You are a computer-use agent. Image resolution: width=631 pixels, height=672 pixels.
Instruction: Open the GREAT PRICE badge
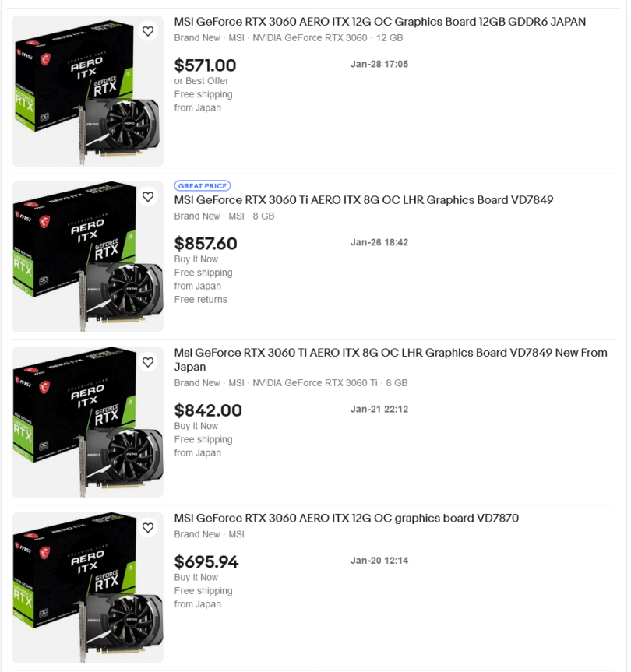point(203,186)
